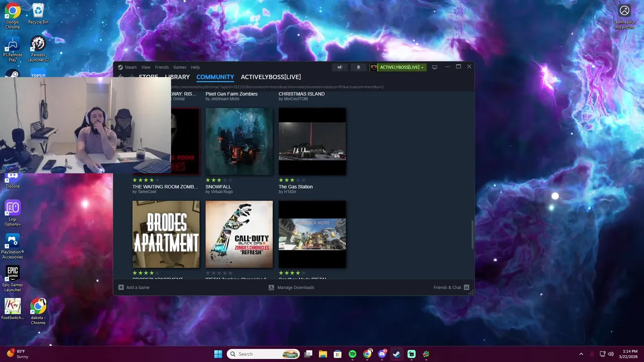The width and height of the screenshot is (644, 362).
Task: Click Add a Game button
Action: (134, 288)
